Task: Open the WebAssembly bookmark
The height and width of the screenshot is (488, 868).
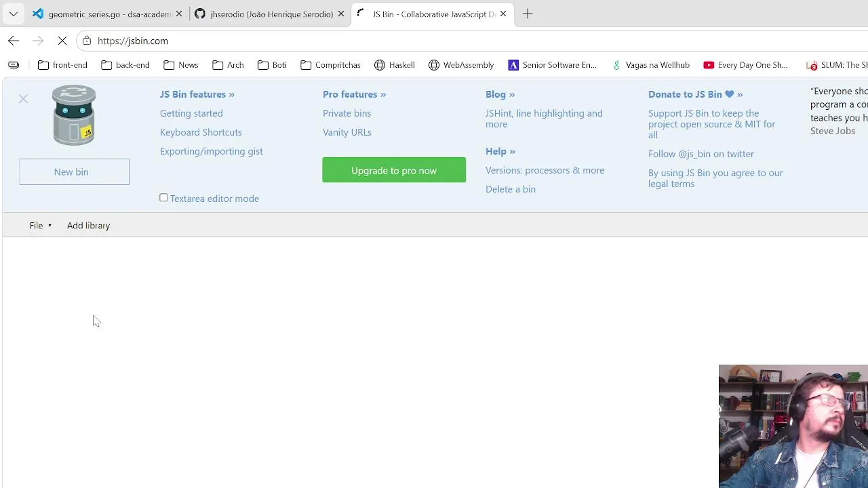Action: point(460,65)
